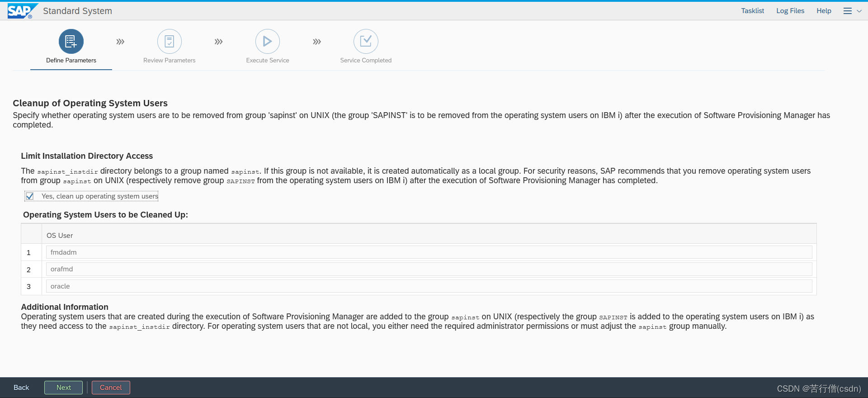Image resolution: width=868 pixels, height=398 pixels.
Task: Click the Back button
Action: 21,388
